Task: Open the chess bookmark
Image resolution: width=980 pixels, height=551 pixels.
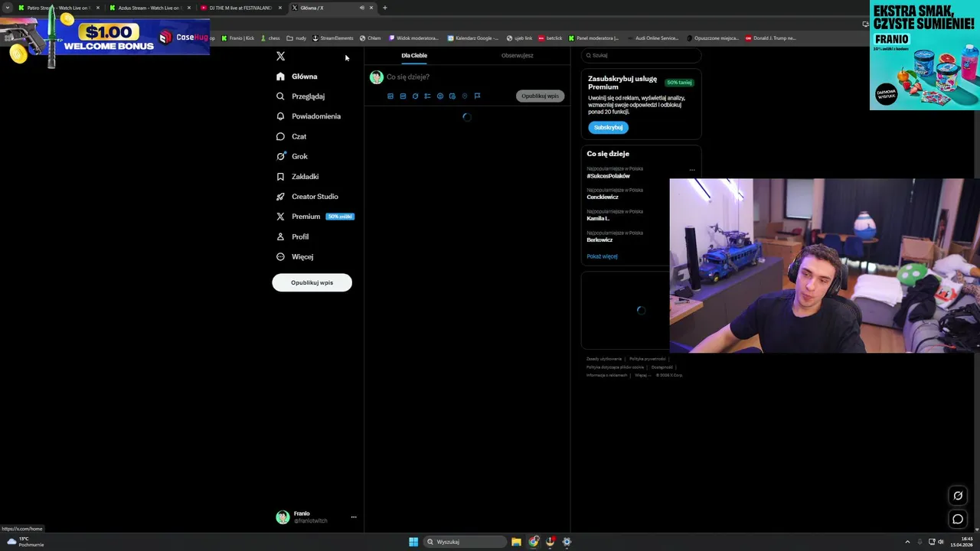Action: (x=271, y=37)
